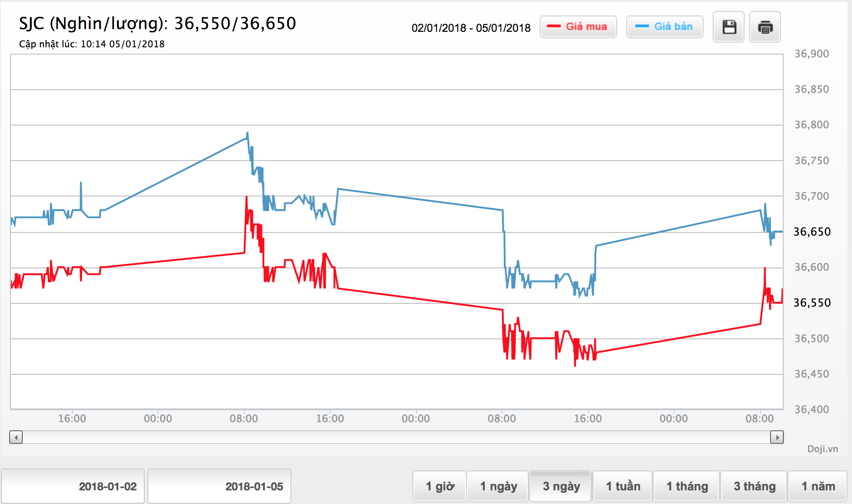
Task: Select the 3 ngày range
Action: (x=561, y=486)
